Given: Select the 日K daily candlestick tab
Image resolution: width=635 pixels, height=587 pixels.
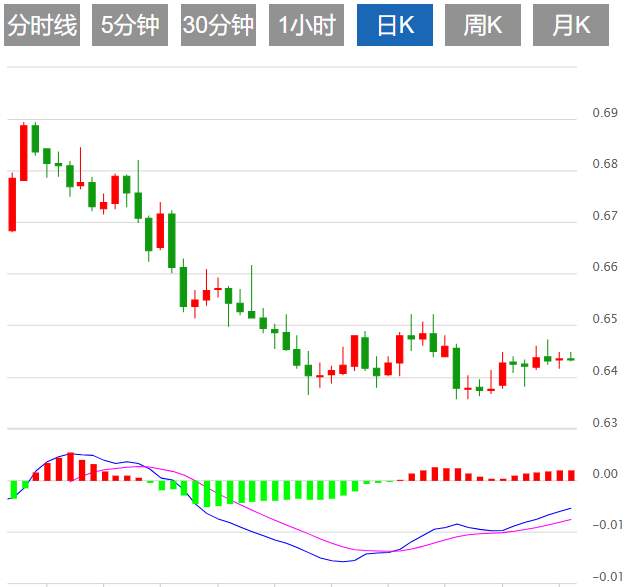Looking at the screenshot, I should pyautogui.click(x=395, y=25).
